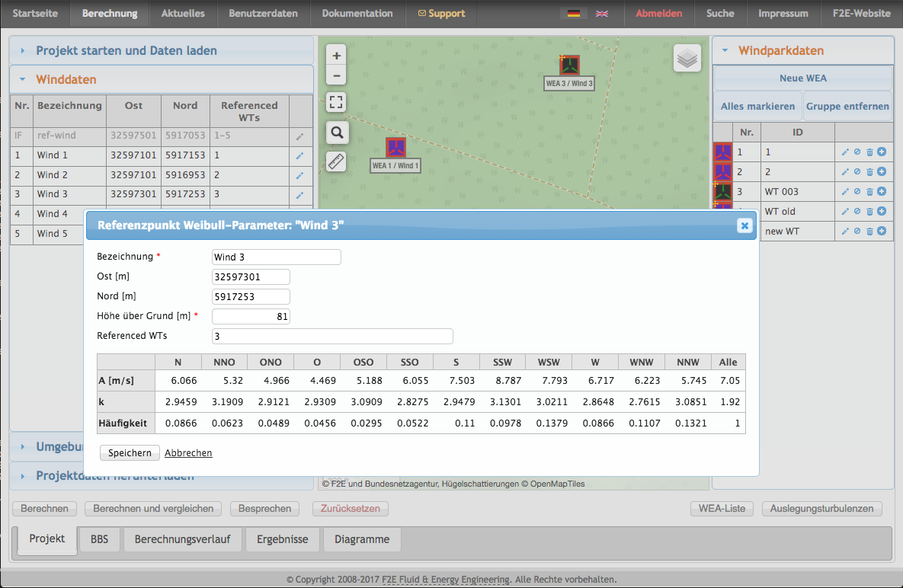
Task: Collapse the Winddaten panel
Action: coord(66,79)
